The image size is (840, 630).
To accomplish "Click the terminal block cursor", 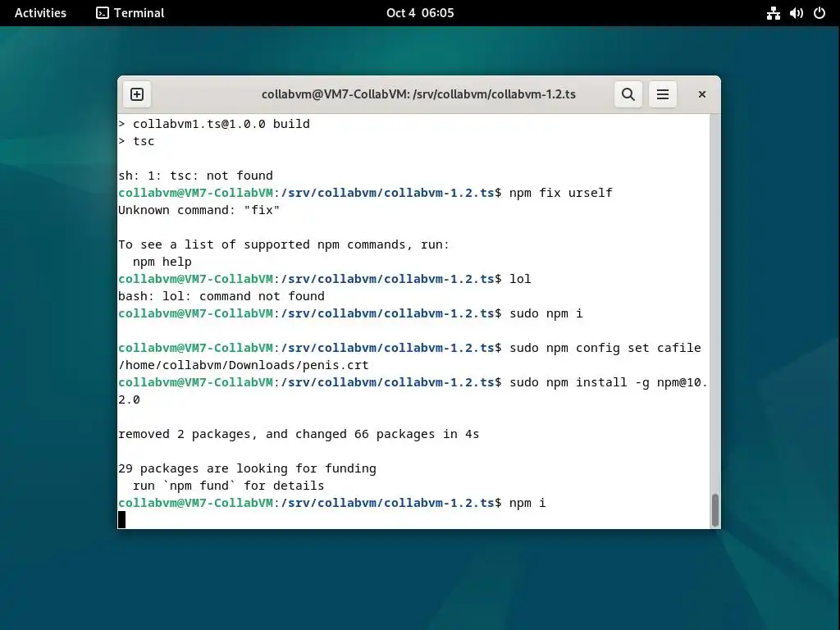I will [x=121, y=519].
